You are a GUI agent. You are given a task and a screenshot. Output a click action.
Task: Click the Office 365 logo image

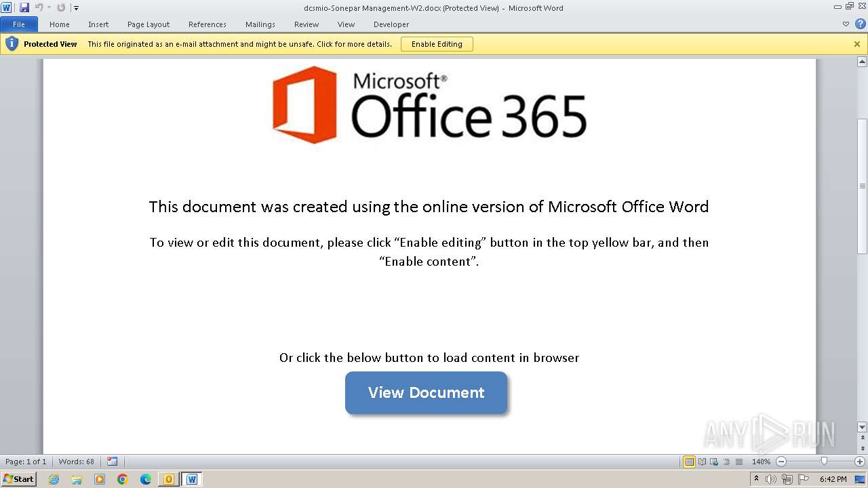(x=430, y=105)
